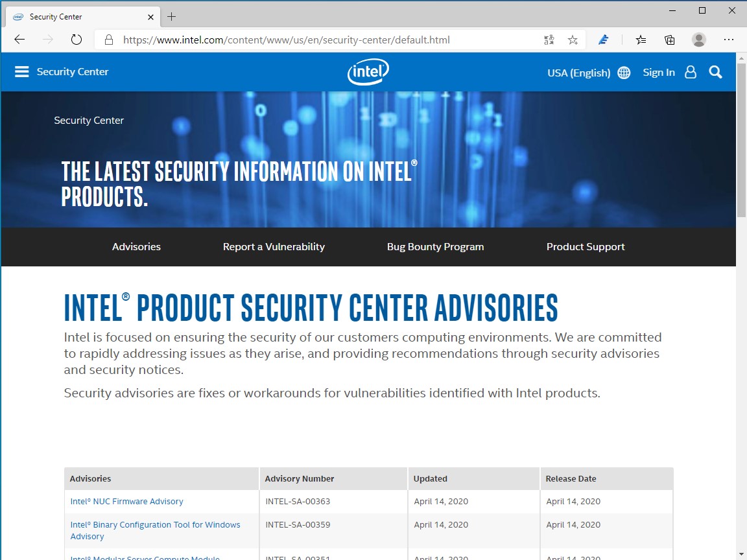Reload the page with refresh icon
747x560 pixels.
point(77,40)
